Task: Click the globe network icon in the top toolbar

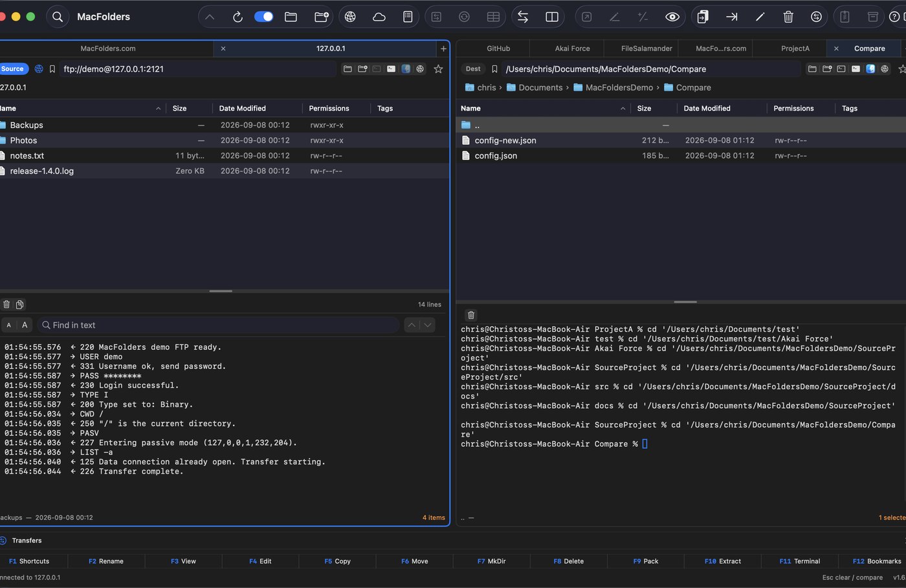Action: tap(350, 17)
